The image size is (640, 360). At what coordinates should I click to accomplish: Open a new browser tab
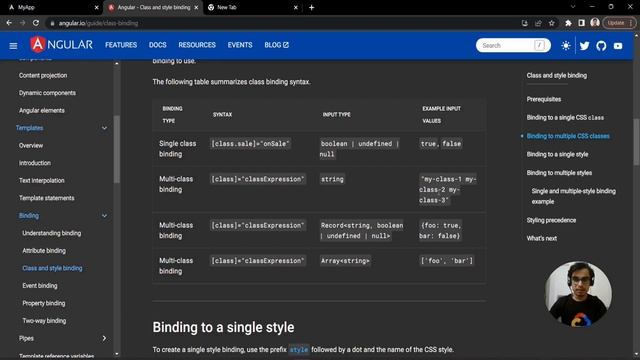tap(311, 7)
